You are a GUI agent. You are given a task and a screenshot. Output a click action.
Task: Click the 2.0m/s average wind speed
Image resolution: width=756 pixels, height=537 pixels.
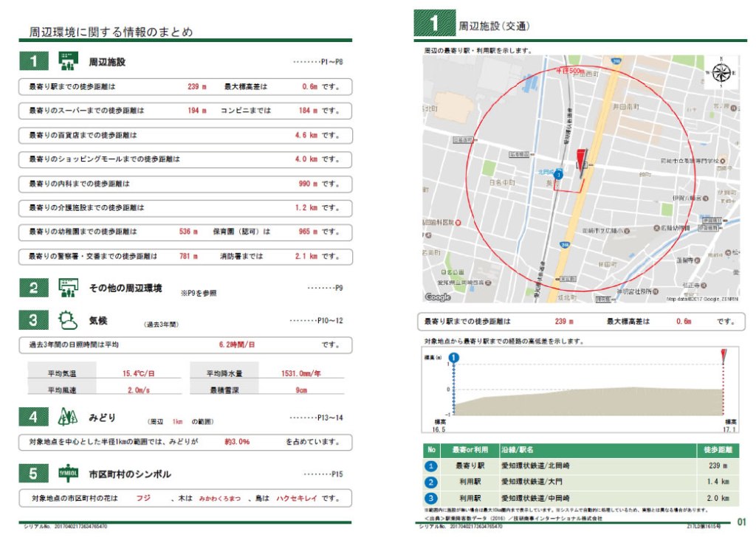[138, 389]
